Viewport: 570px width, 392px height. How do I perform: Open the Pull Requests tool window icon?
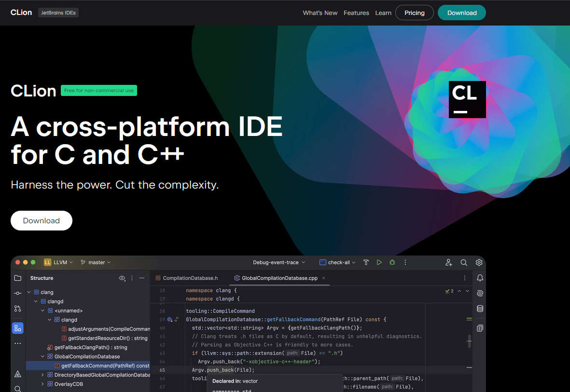(17, 309)
